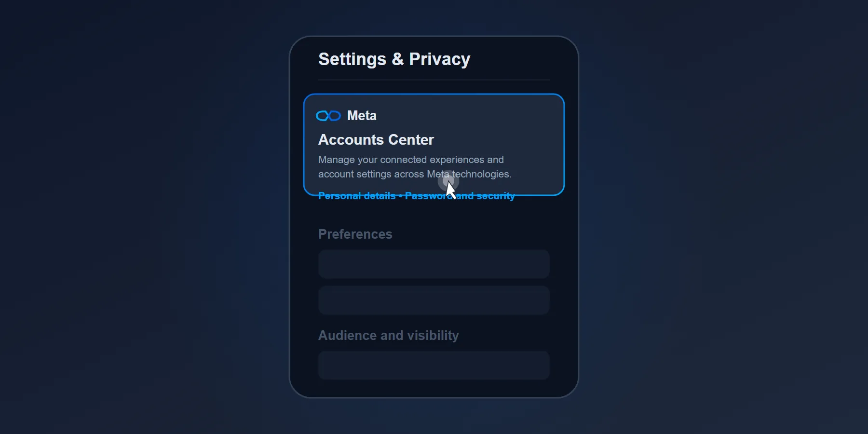Select the Accounts Center heading

tap(376, 140)
